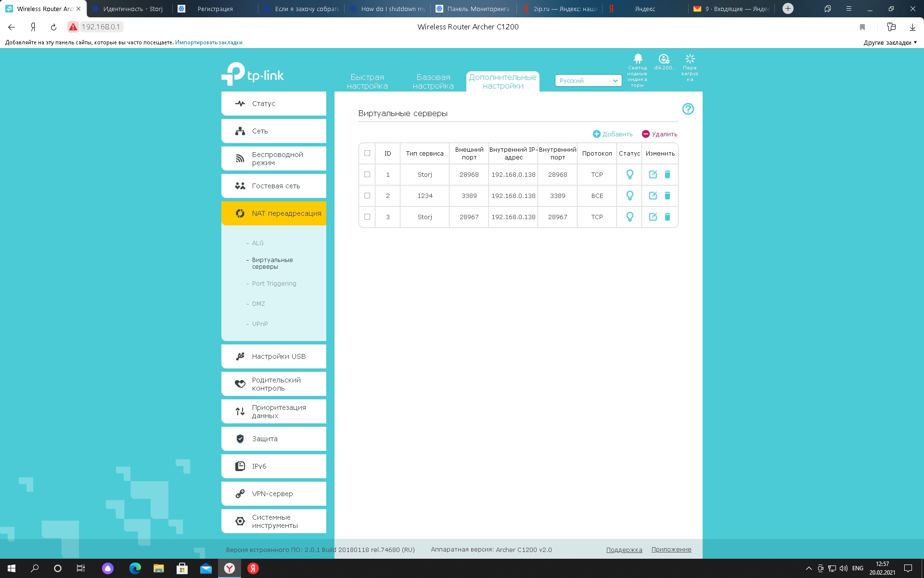The width and height of the screenshot is (924, 578).
Task: Open the Port Triggering submenu item
Action: pos(274,284)
